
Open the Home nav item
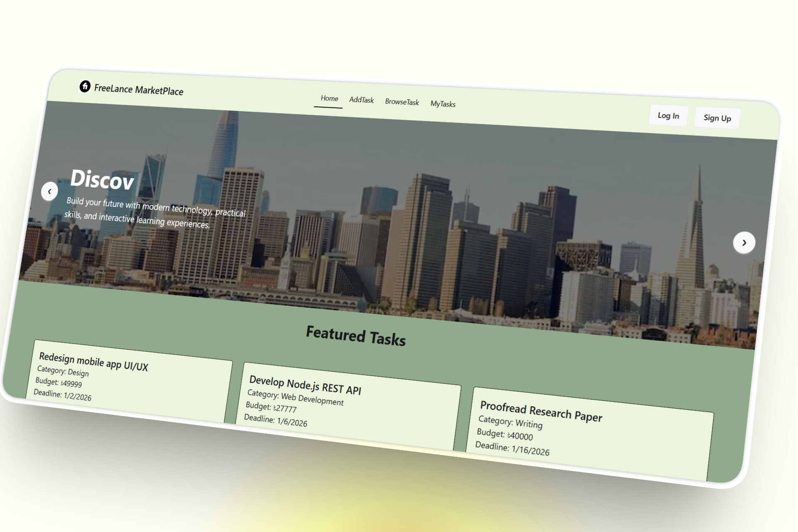pyautogui.click(x=329, y=99)
